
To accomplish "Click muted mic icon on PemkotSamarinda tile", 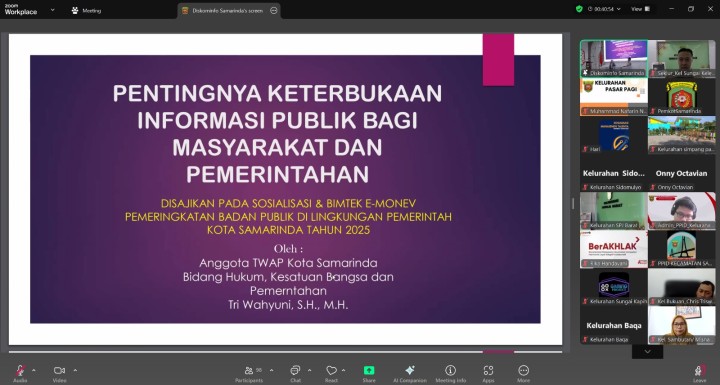I will click(653, 111).
